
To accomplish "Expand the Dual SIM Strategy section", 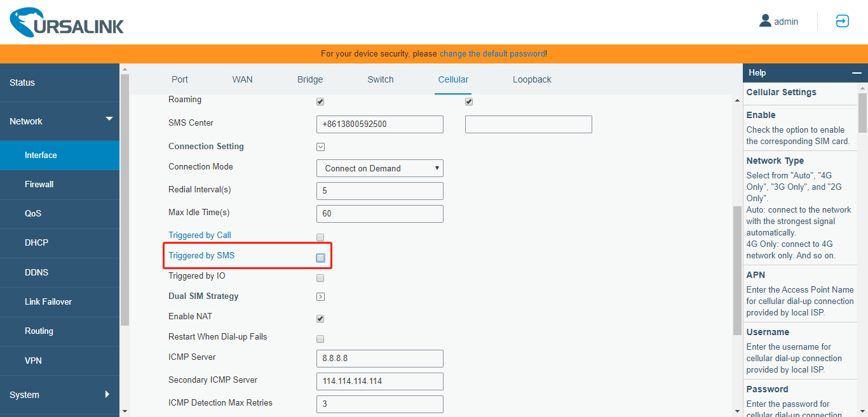I will click(320, 296).
